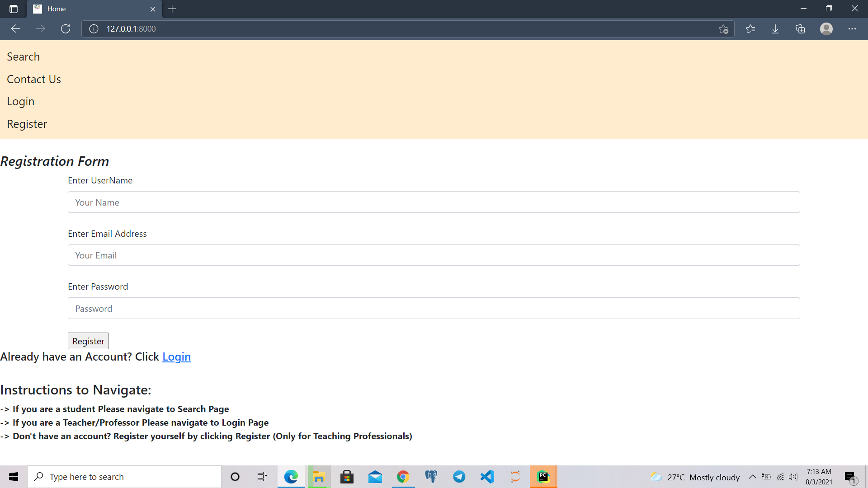The height and width of the screenshot is (488, 868).
Task: Open the Collections icon
Action: click(x=800, y=29)
